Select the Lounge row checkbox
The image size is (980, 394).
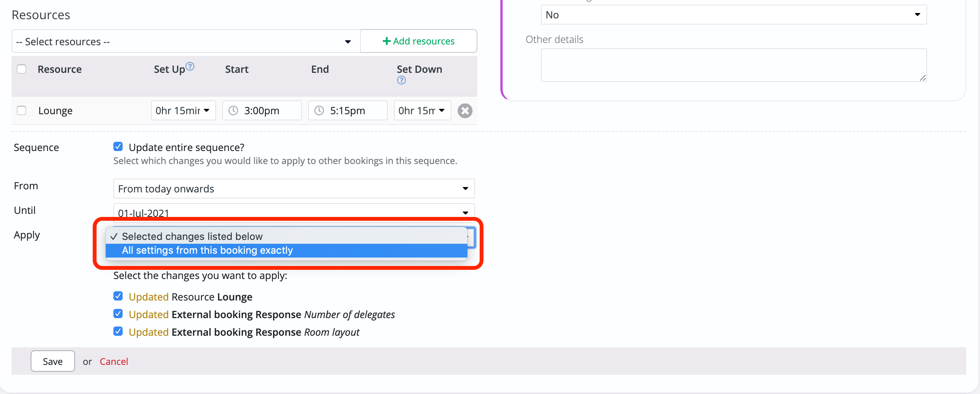21,110
